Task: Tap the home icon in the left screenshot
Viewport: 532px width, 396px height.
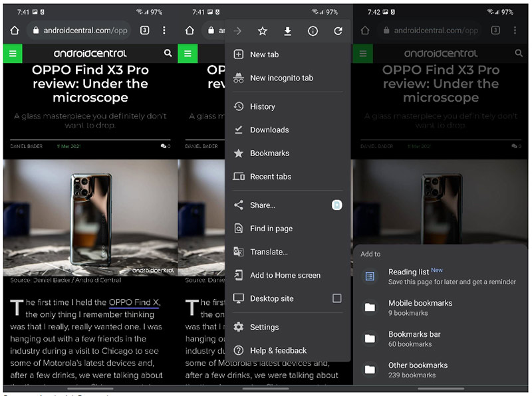Action: pos(15,31)
